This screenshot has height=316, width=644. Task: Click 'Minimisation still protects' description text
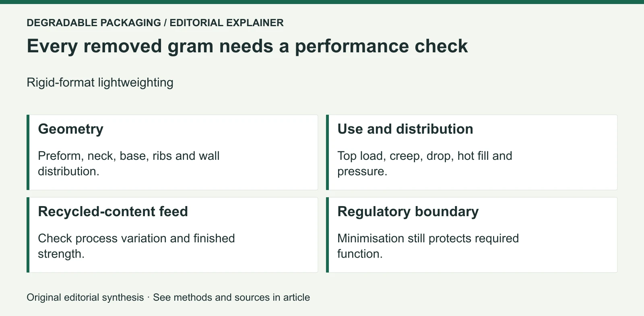[428, 246]
